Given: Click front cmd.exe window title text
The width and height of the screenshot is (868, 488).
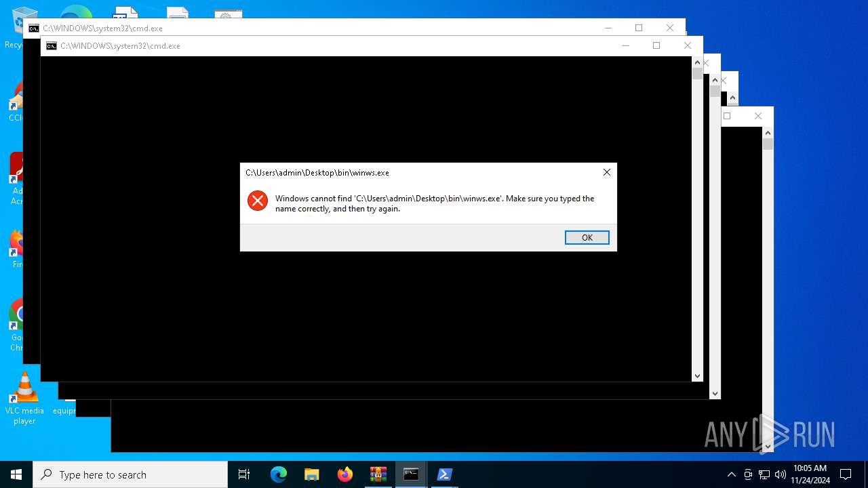Looking at the screenshot, I should click(120, 46).
